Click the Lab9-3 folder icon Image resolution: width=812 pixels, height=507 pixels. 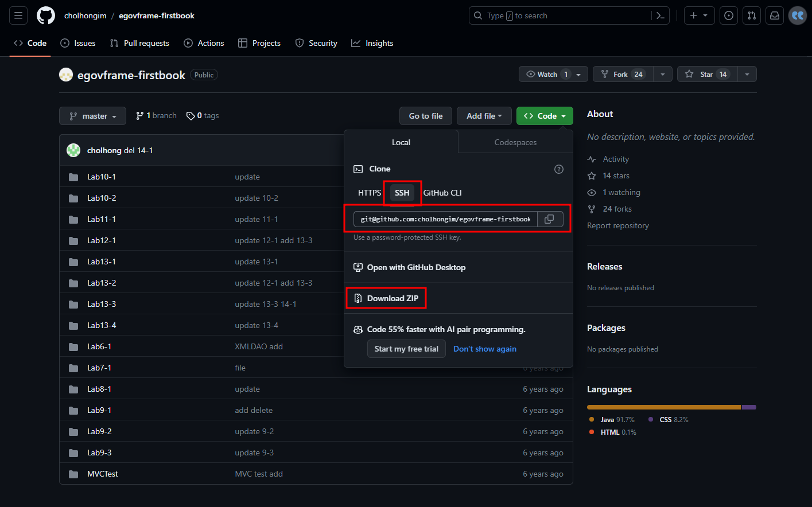(73, 453)
